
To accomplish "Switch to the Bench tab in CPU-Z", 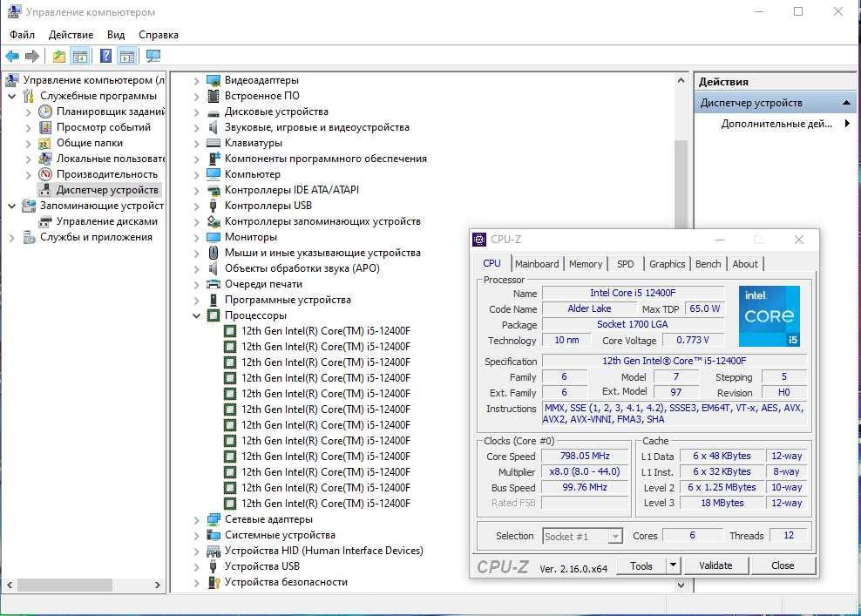I will tap(708, 264).
